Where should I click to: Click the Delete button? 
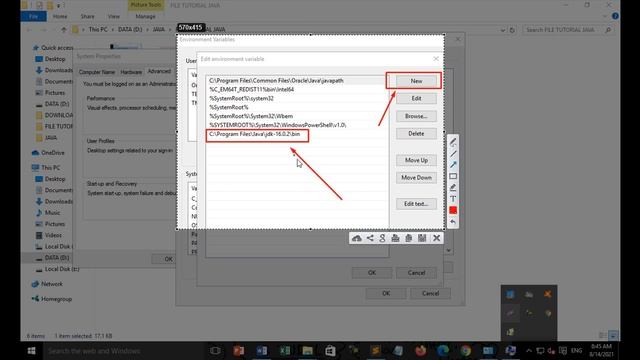416,133
